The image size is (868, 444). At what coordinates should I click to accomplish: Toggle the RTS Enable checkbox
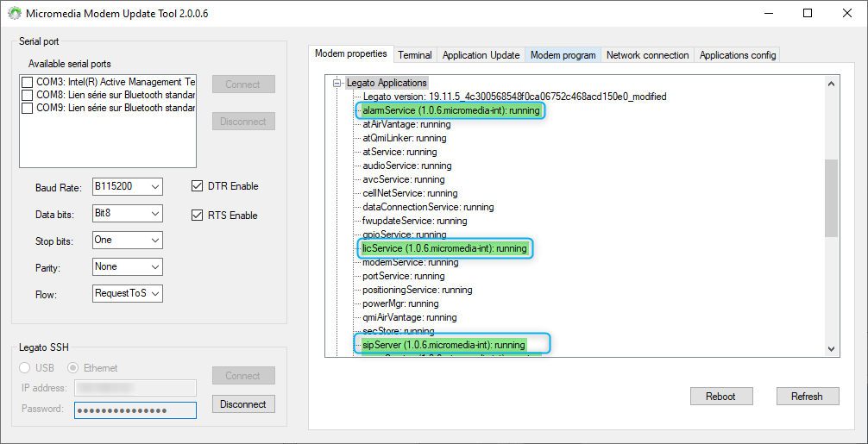[197, 216]
